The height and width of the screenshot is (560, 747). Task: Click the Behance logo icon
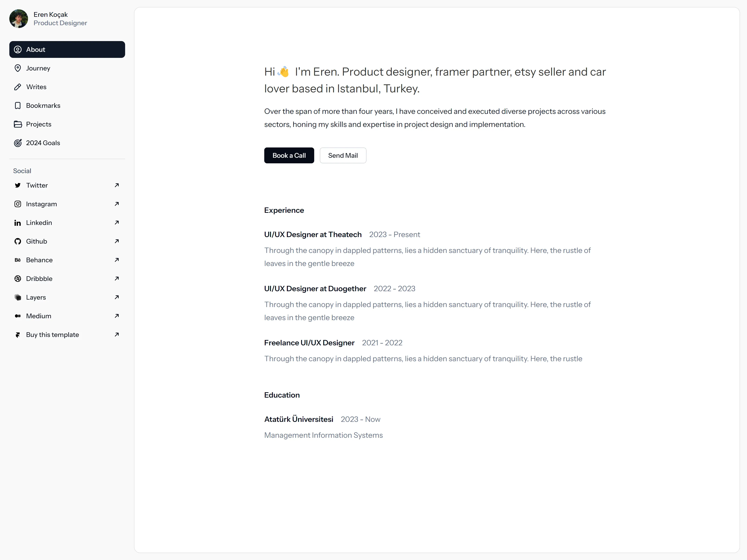point(18,260)
